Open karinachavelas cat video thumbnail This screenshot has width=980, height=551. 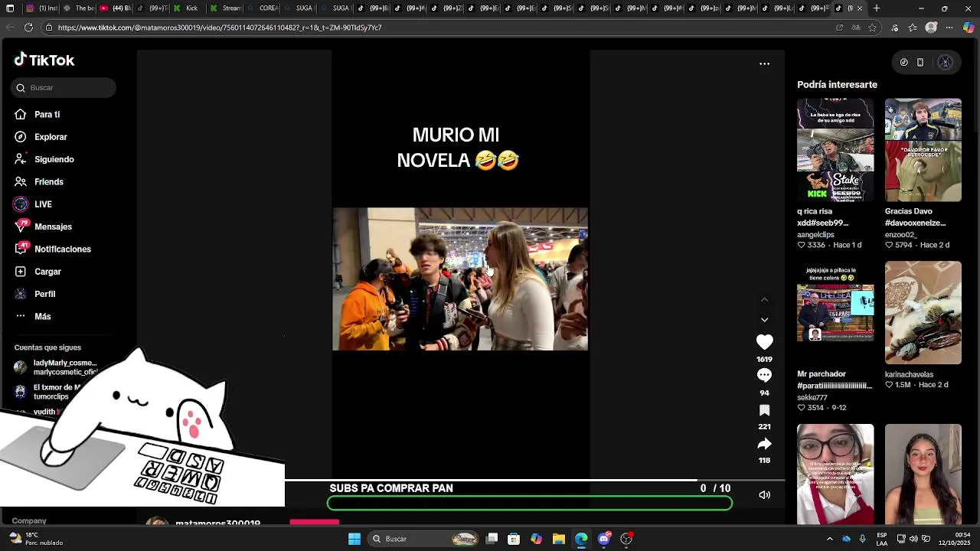923,313
